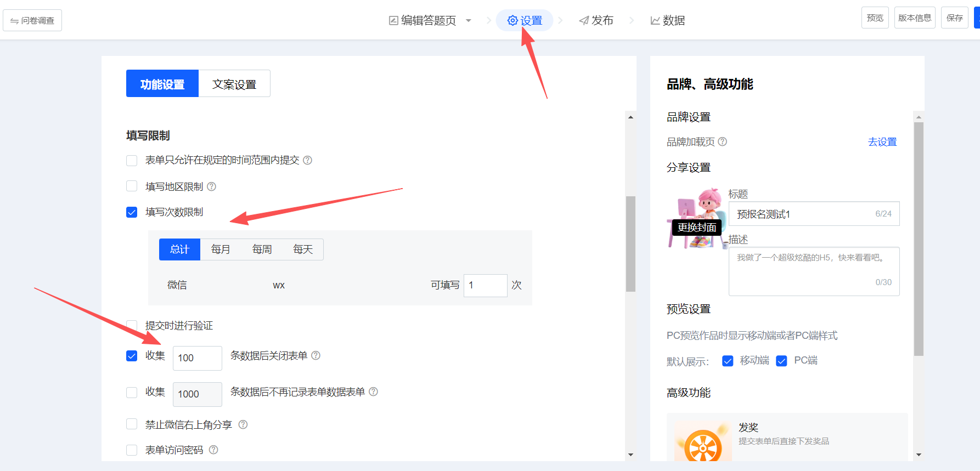The height and width of the screenshot is (471, 980).
Task: Select the 每月 limit period tab
Action: pyautogui.click(x=221, y=249)
